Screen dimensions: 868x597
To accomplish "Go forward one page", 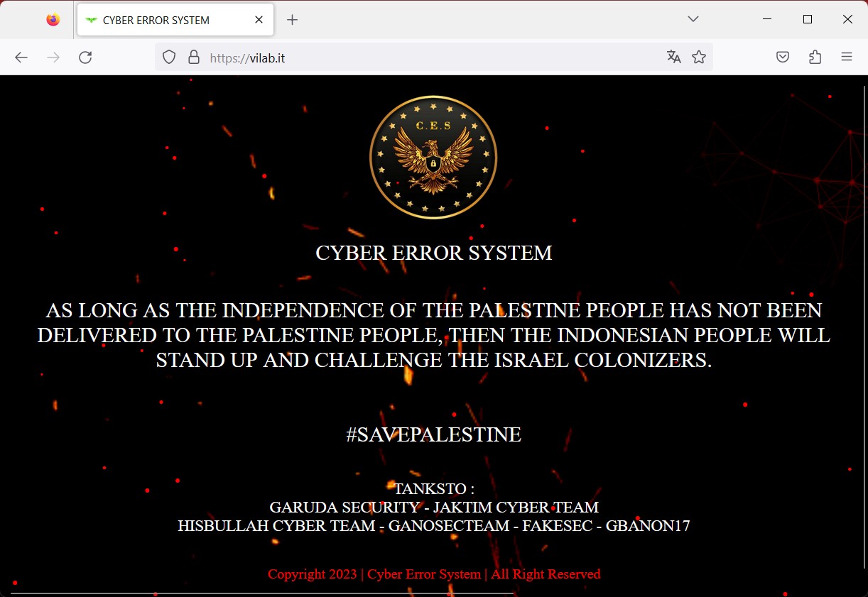I will pyautogui.click(x=53, y=57).
